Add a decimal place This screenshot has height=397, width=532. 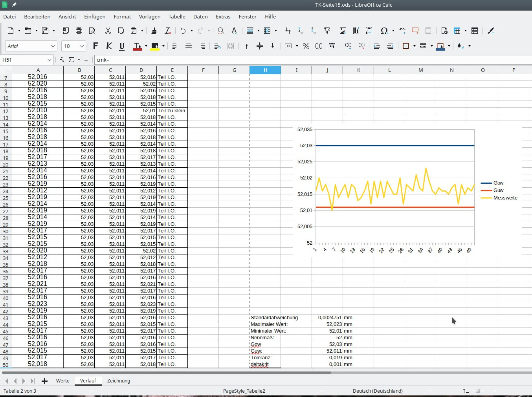tap(348, 46)
